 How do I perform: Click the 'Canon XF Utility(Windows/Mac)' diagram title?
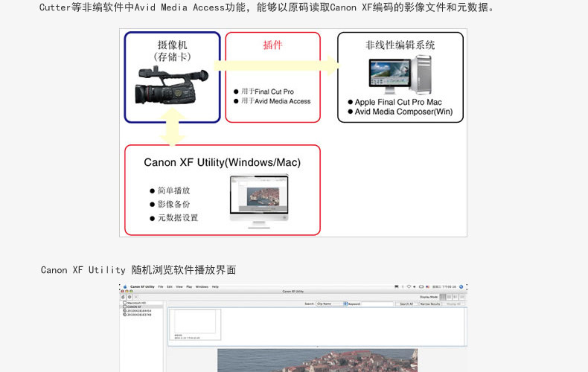click(223, 162)
